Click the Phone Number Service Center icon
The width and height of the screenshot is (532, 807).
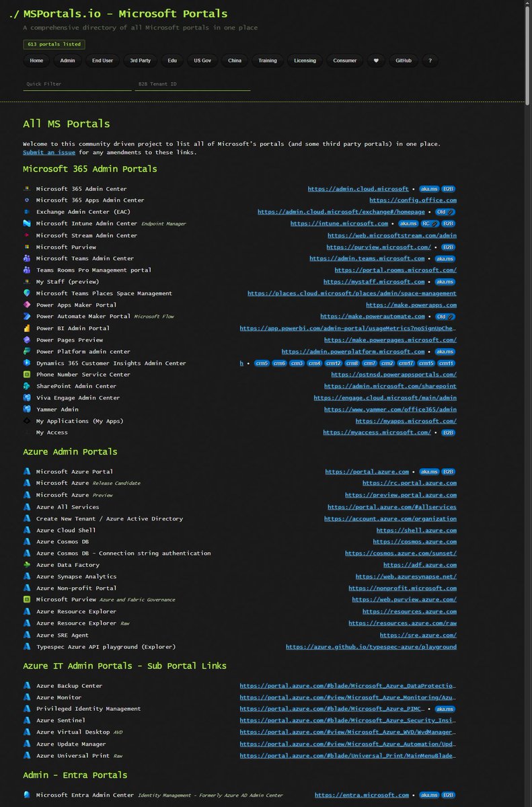pos(27,375)
